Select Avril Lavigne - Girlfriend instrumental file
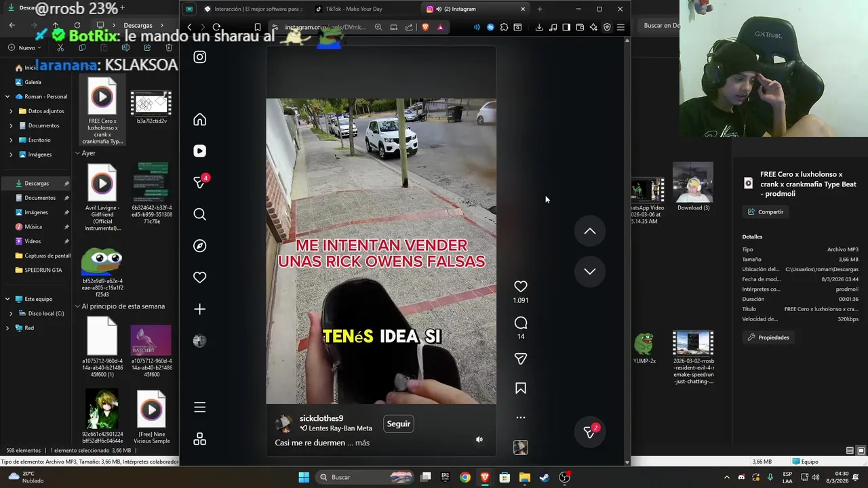 pyautogui.click(x=102, y=197)
